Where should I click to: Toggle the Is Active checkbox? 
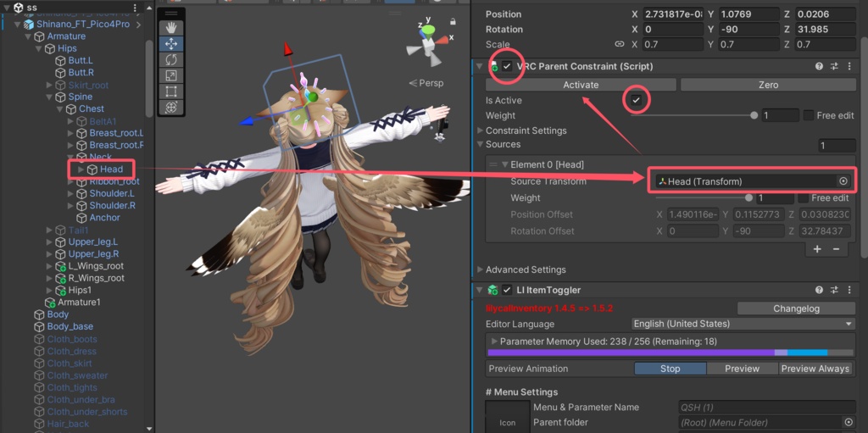click(636, 100)
